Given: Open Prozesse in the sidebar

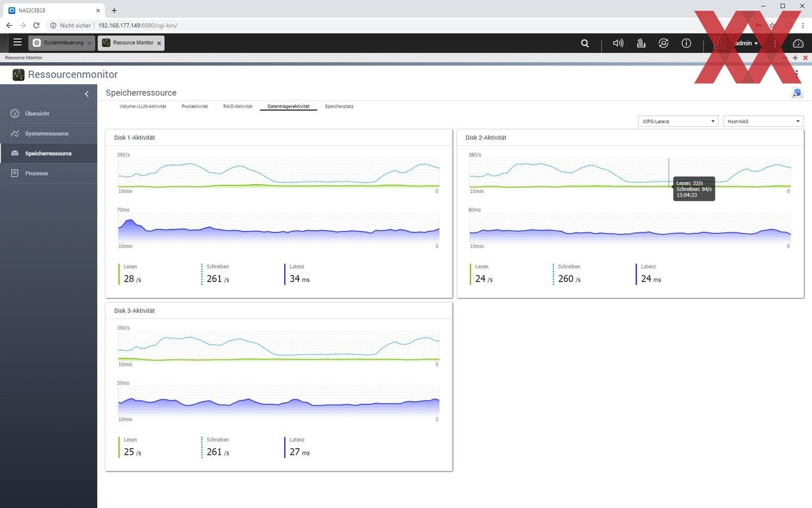Looking at the screenshot, I should [36, 173].
